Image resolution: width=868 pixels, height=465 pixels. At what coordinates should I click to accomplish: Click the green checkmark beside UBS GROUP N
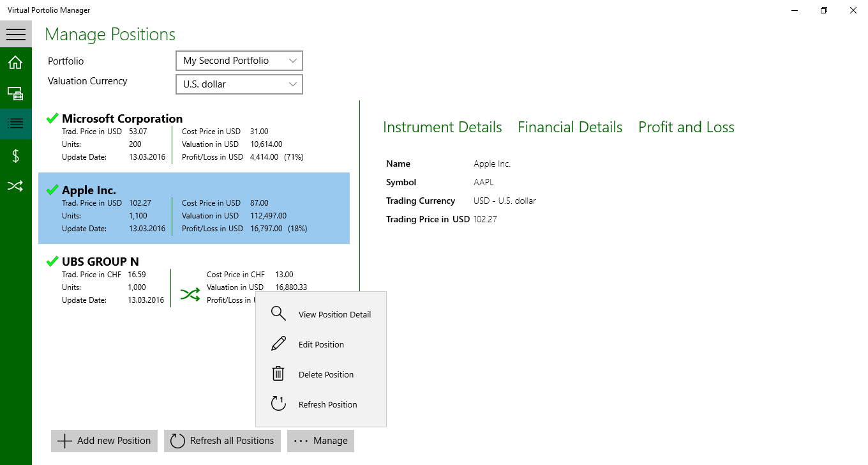(52, 261)
